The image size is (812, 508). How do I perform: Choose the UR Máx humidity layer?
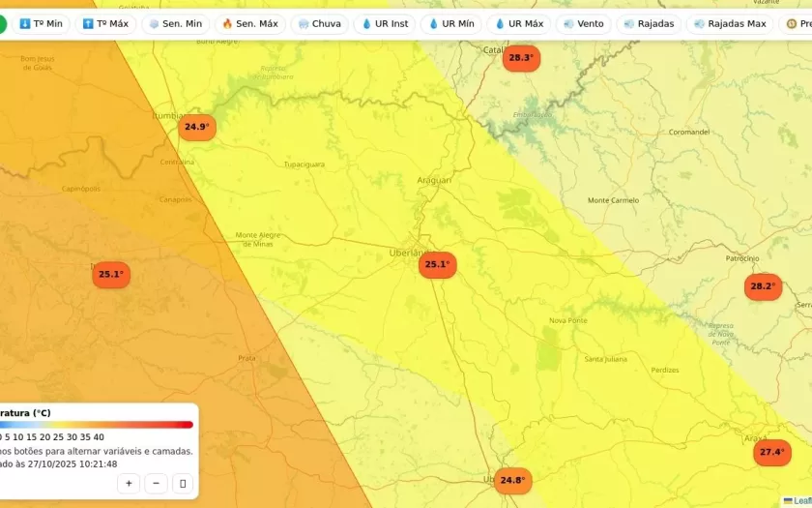click(518, 23)
